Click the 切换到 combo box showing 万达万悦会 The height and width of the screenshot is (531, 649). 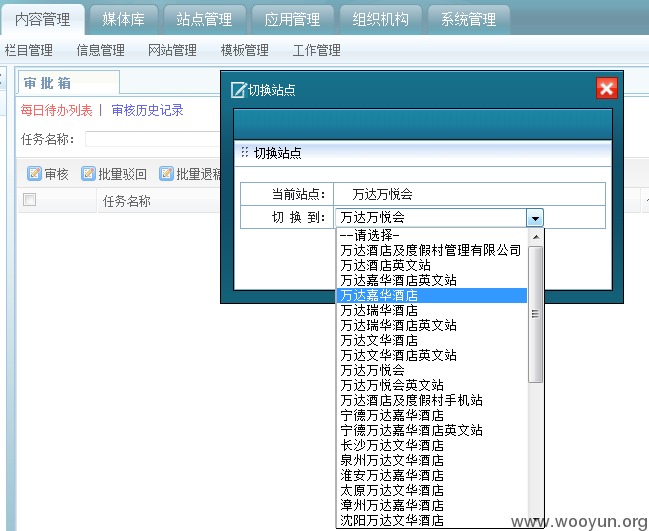click(439, 218)
